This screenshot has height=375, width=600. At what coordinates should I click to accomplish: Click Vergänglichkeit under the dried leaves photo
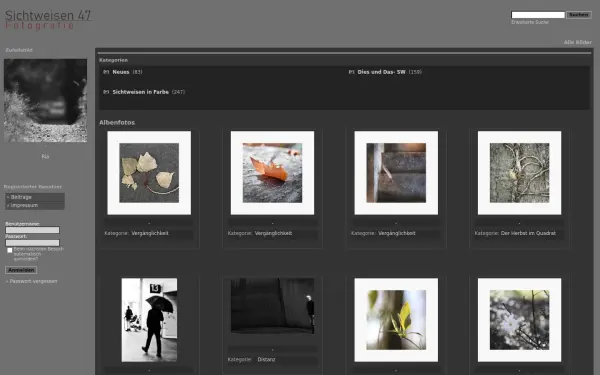[x=150, y=233]
